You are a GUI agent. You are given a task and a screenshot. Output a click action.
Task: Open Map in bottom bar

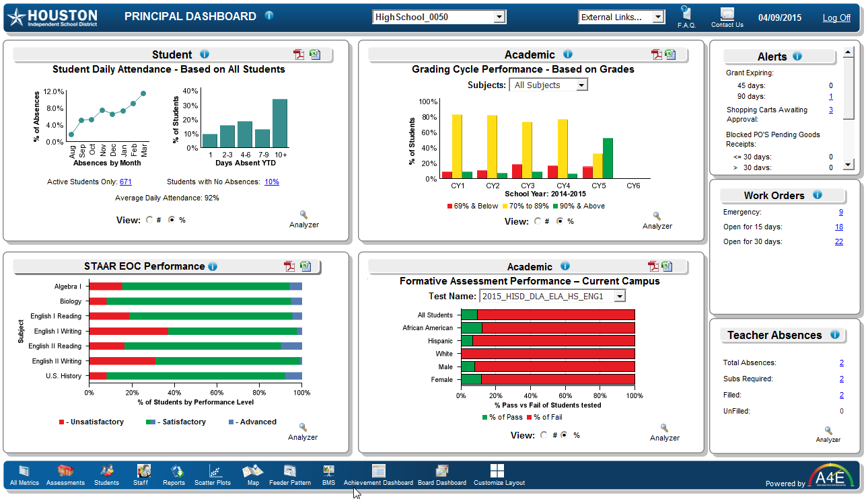(x=253, y=475)
